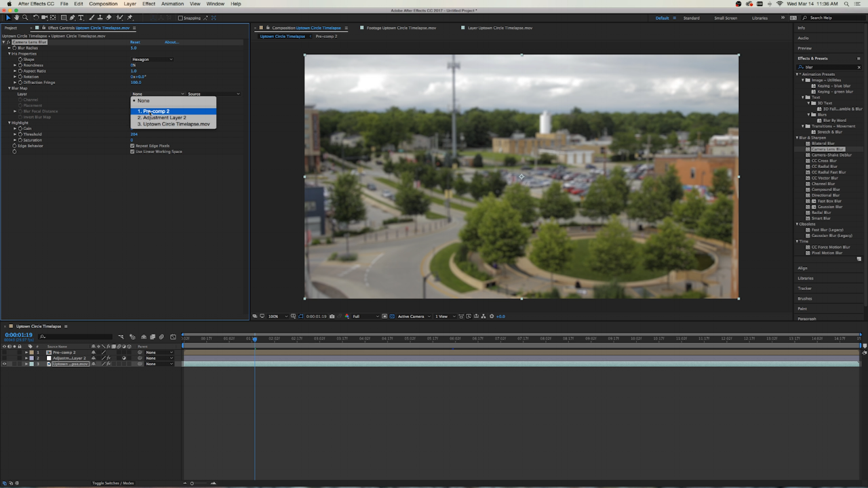Collapse the Iris Properties group
Viewport: 868px width, 488px height.
pyautogui.click(x=9, y=54)
